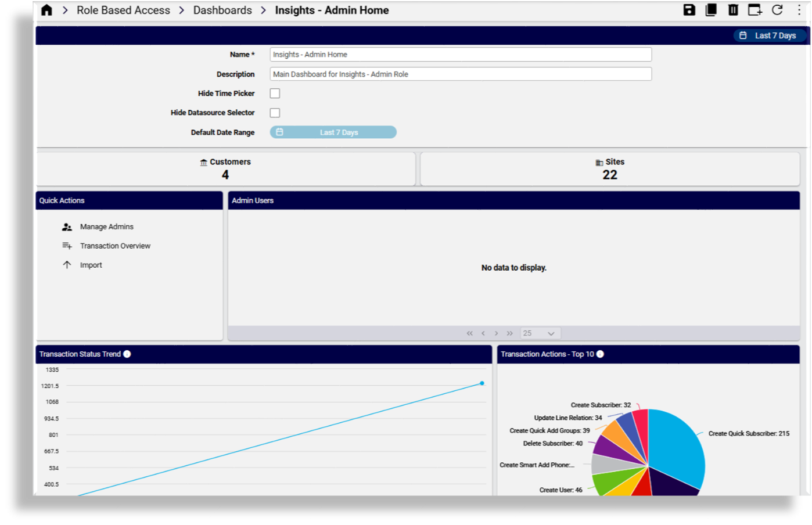This screenshot has width=812, height=525.
Task: Open the Transaction Overview quick action
Action: click(x=115, y=246)
